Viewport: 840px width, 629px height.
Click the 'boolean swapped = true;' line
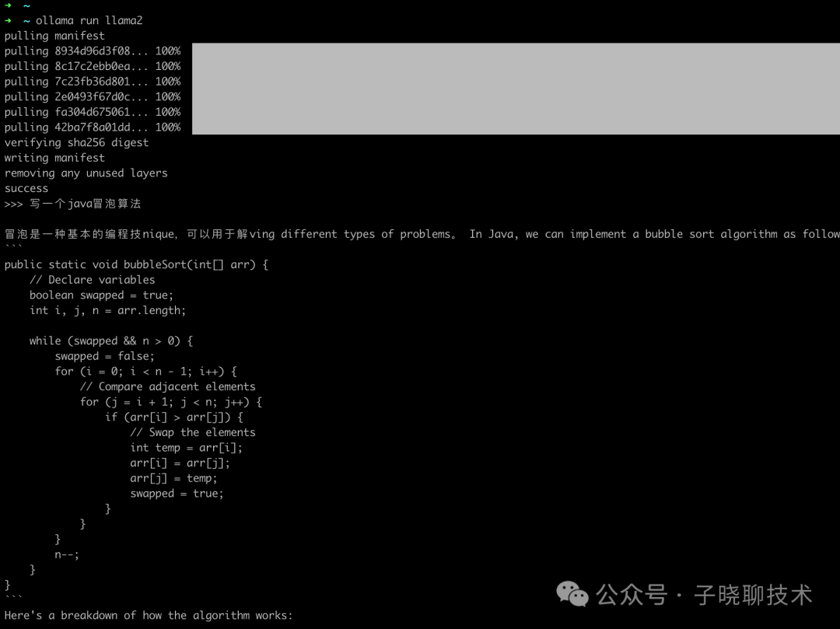click(x=101, y=295)
